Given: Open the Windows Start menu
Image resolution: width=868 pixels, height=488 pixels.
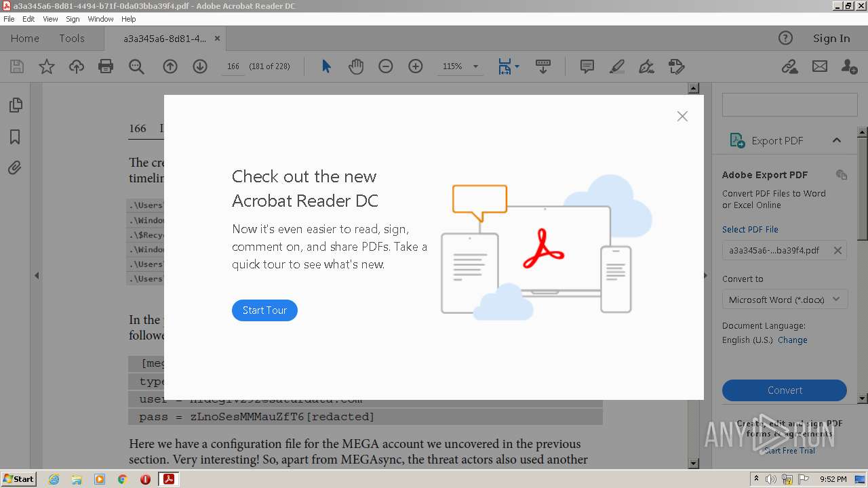Looking at the screenshot, I should [x=18, y=479].
